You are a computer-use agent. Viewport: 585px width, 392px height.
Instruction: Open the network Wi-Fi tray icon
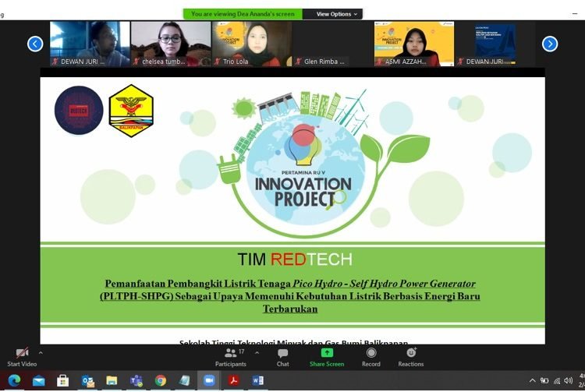[x=557, y=380]
